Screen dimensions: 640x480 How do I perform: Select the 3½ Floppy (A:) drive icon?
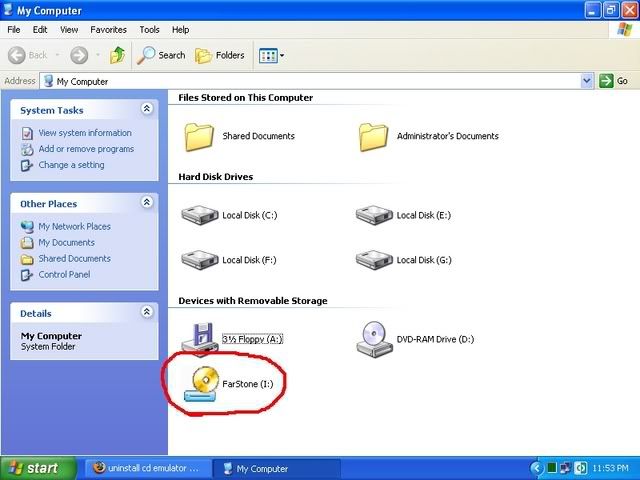tap(200, 338)
